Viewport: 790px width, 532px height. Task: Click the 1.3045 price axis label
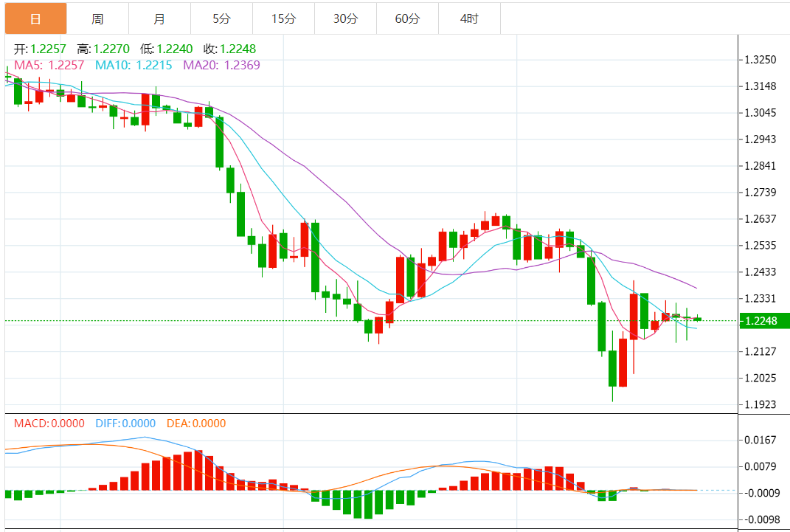click(760, 113)
